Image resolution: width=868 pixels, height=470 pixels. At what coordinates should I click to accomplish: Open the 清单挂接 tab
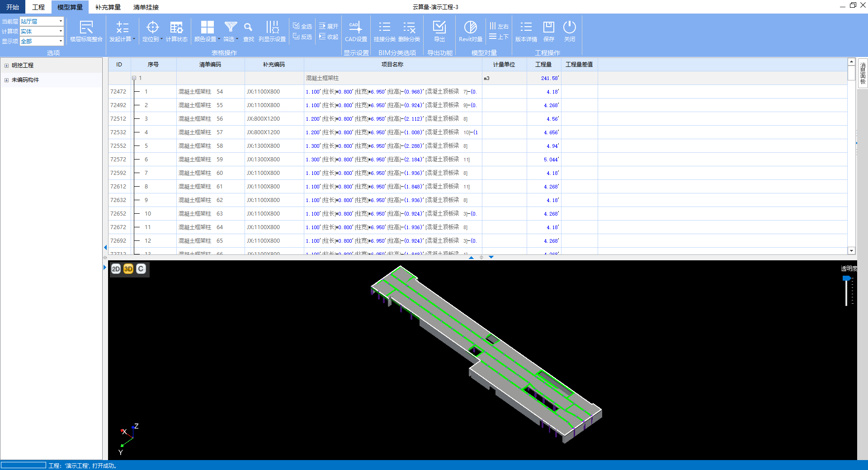(146, 7)
